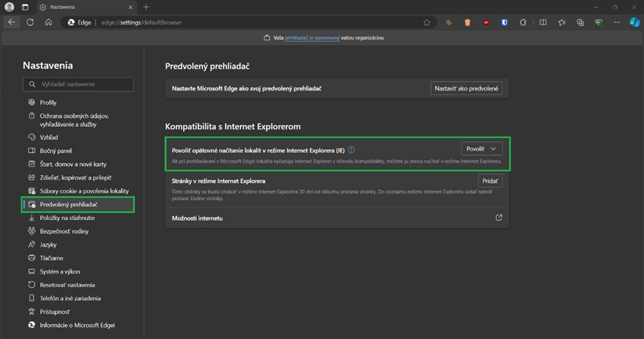Click the Vyhľadať nastavenie search field
The width and height of the screenshot is (644, 339).
78,84
